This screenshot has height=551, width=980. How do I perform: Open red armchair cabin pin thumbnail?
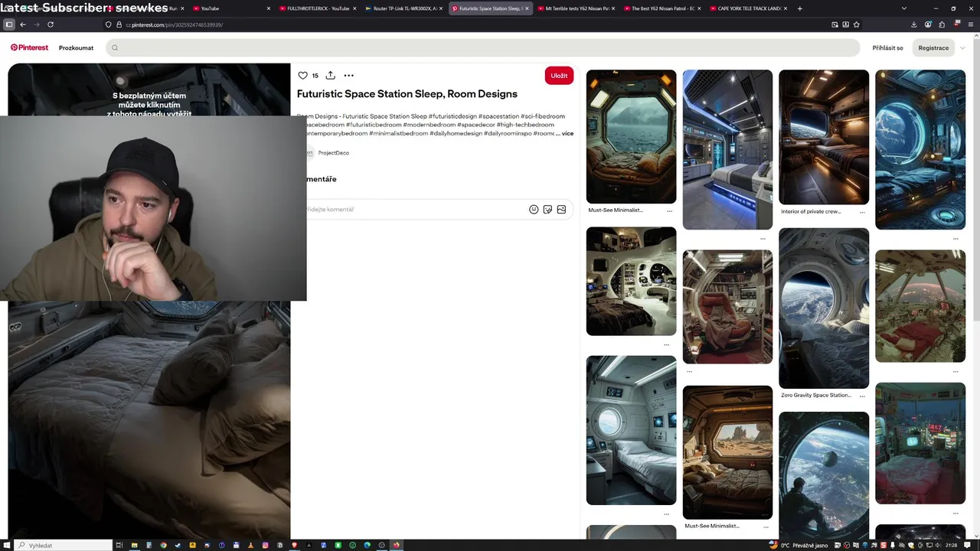click(727, 307)
